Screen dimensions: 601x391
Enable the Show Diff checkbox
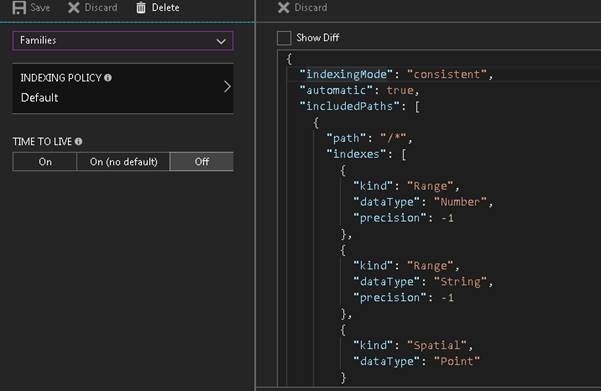click(284, 38)
